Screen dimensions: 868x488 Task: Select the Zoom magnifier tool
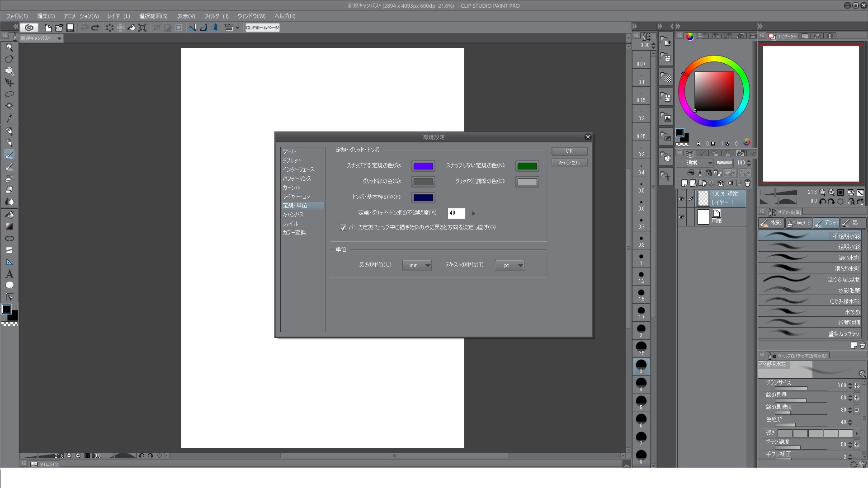(9, 47)
